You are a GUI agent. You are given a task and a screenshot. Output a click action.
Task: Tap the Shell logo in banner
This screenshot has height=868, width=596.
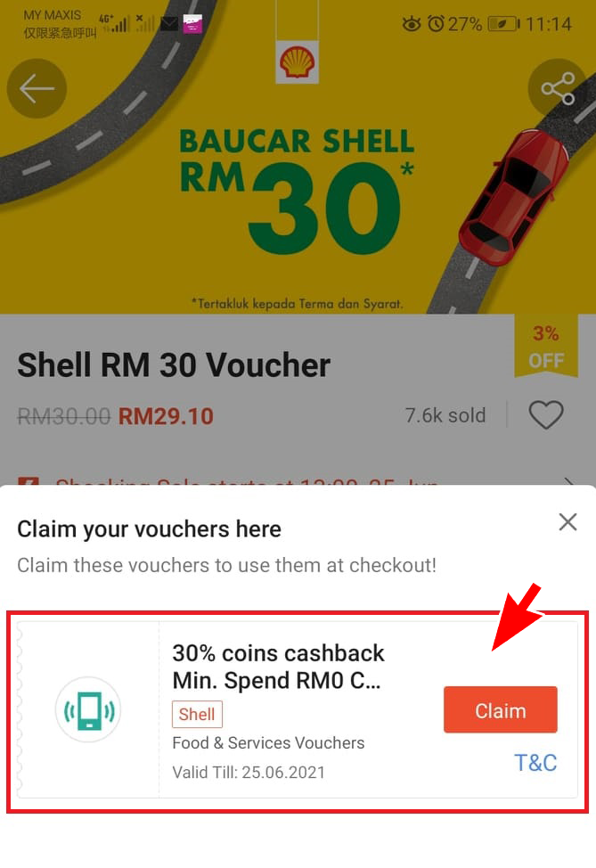click(298, 62)
